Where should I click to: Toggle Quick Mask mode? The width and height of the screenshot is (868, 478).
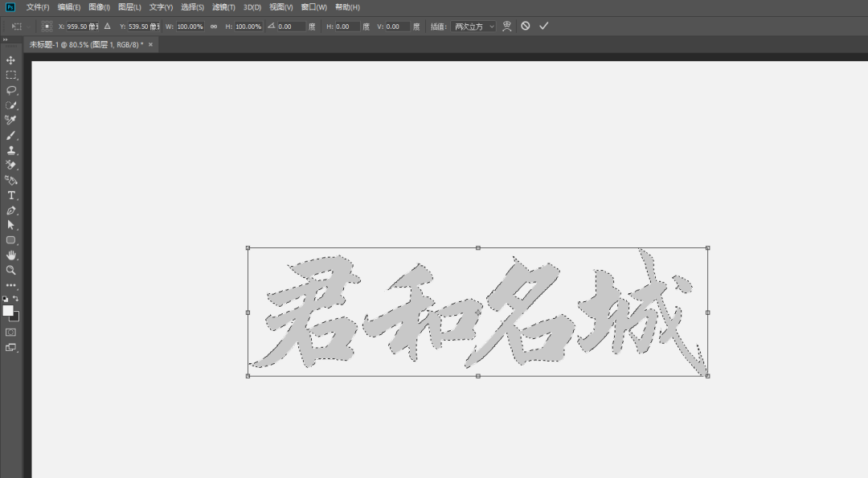pos(10,333)
